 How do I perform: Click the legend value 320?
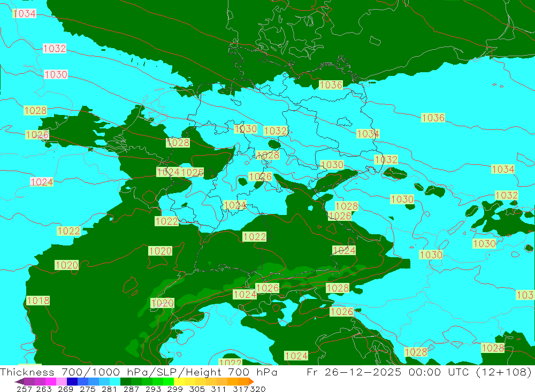pos(258,389)
